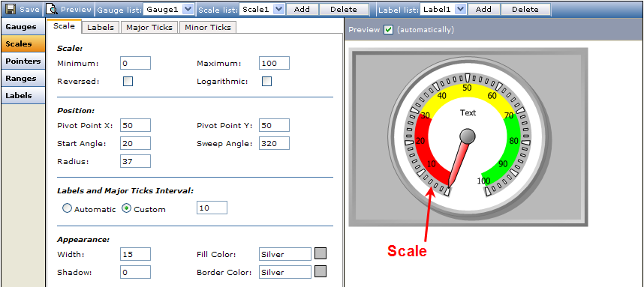Click the Sweep Angle input field
This screenshot has width=644, height=287.
click(x=275, y=144)
